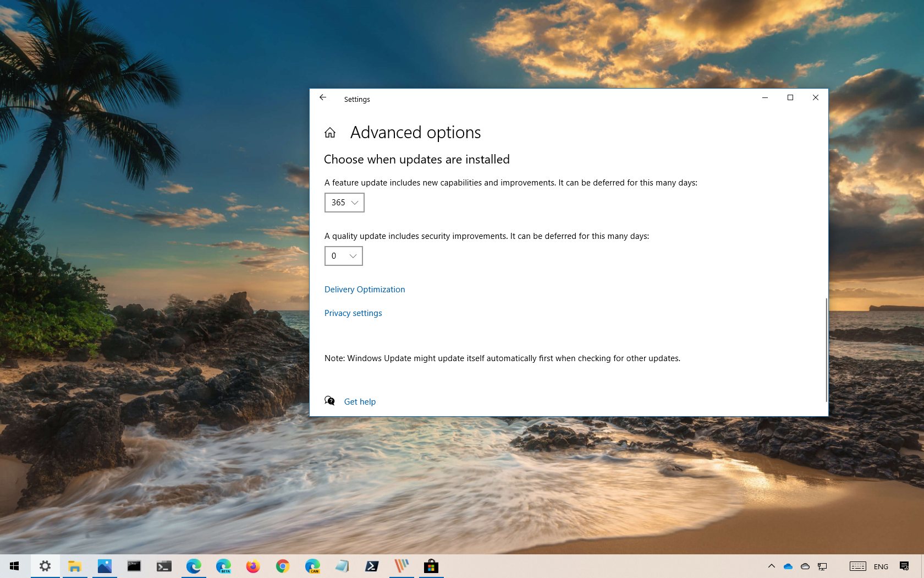Click the blue OneDrive tray icon
Viewport: 924px width, 578px height.
(788, 566)
